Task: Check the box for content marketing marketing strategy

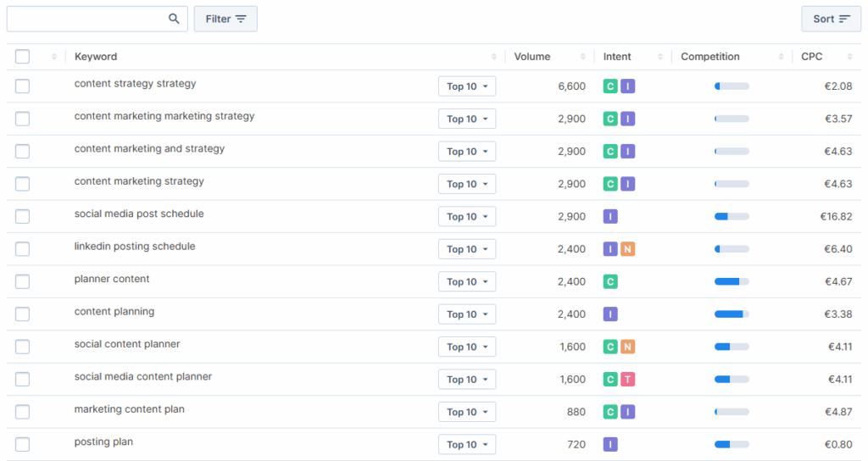Action: point(23,119)
